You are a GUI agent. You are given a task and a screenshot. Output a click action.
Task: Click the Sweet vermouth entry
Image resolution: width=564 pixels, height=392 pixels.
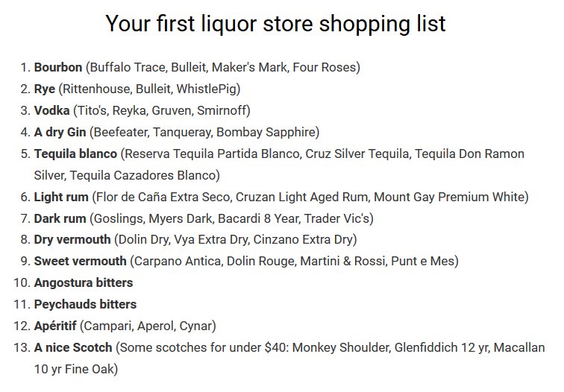pos(81,261)
